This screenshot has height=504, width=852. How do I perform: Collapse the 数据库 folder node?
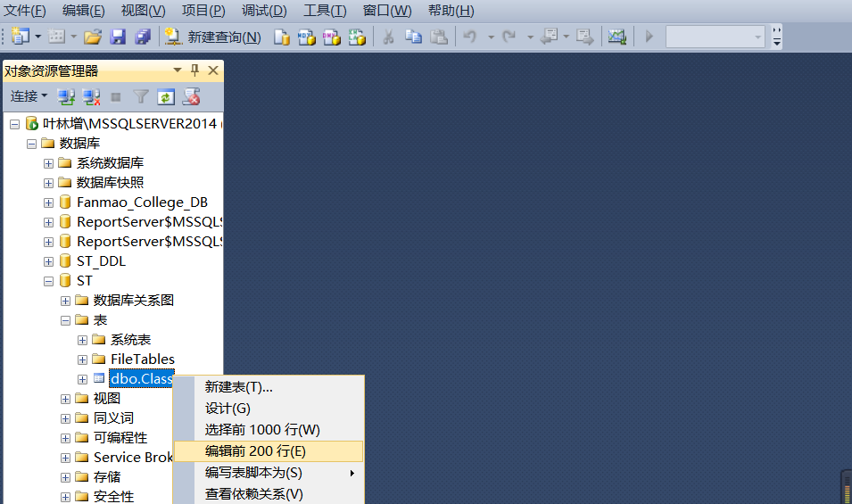click(x=31, y=144)
